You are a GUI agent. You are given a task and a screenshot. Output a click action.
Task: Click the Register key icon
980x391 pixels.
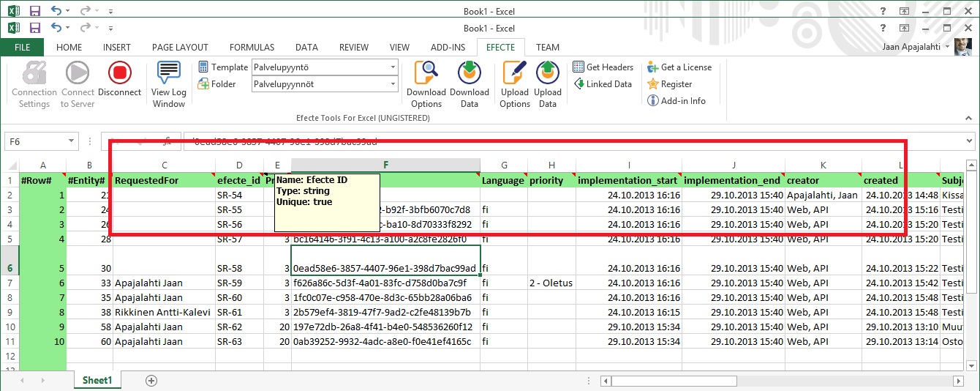coord(653,84)
